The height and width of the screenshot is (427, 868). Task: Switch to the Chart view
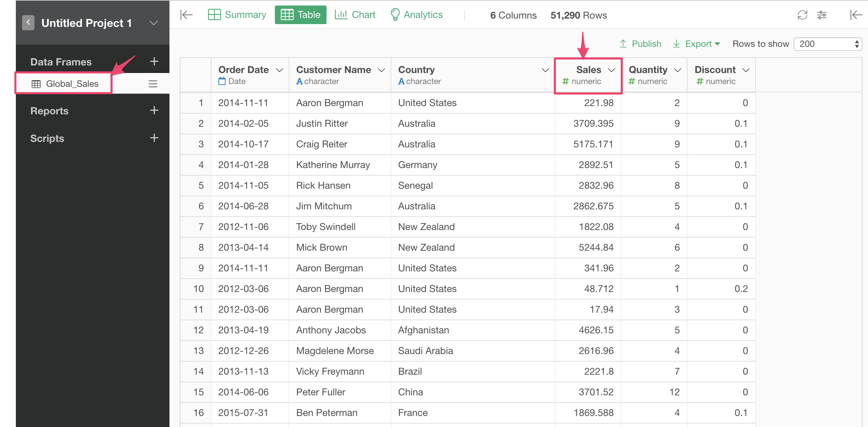[x=355, y=14]
